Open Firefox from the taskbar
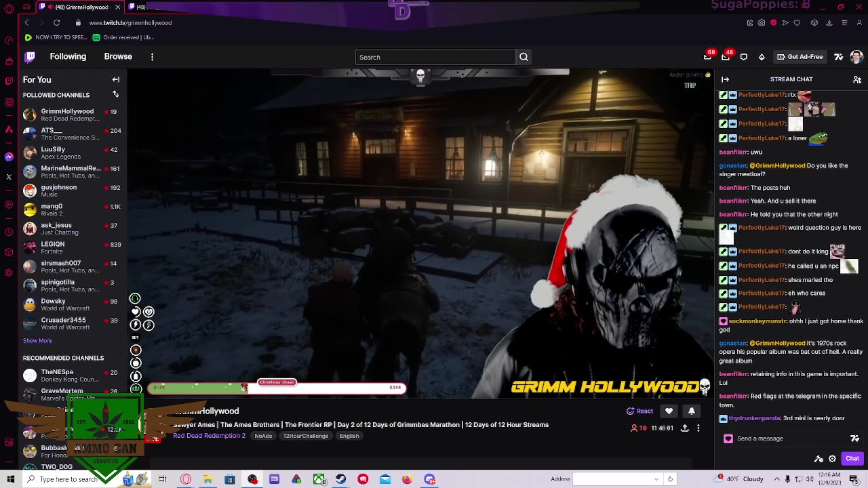Viewport: 868px width, 488px height. click(x=407, y=479)
